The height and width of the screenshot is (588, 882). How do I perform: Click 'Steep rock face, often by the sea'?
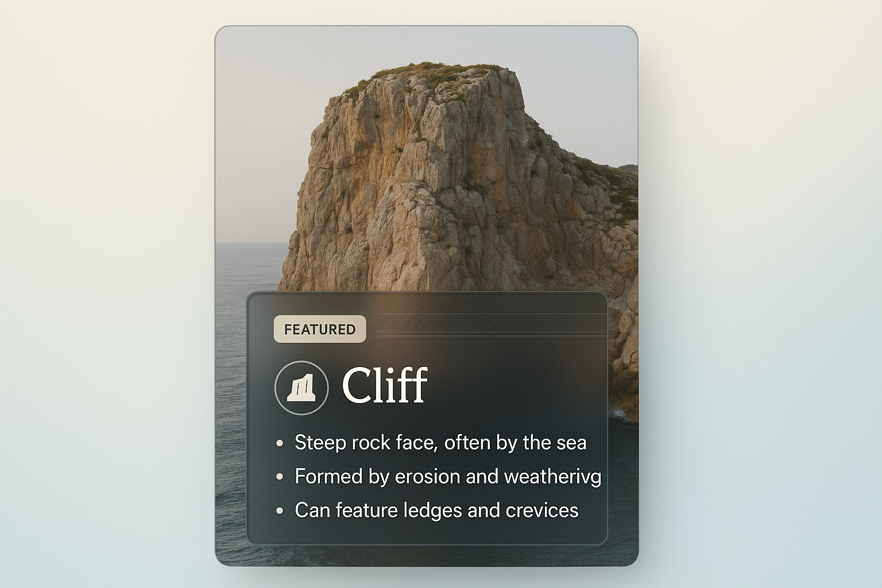[x=440, y=443]
